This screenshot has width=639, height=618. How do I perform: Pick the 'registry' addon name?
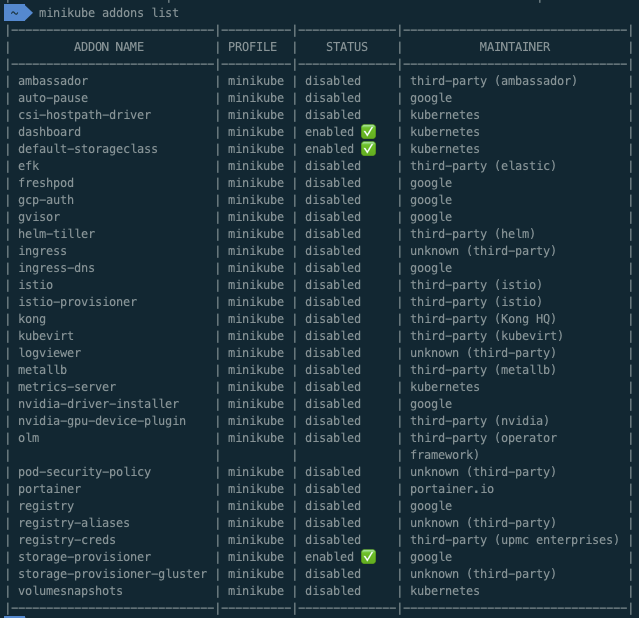46,506
